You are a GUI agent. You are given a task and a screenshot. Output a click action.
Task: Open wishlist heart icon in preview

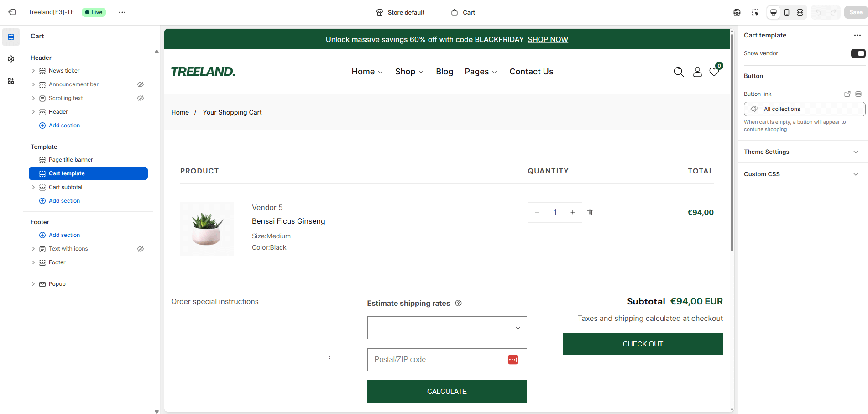[715, 72]
